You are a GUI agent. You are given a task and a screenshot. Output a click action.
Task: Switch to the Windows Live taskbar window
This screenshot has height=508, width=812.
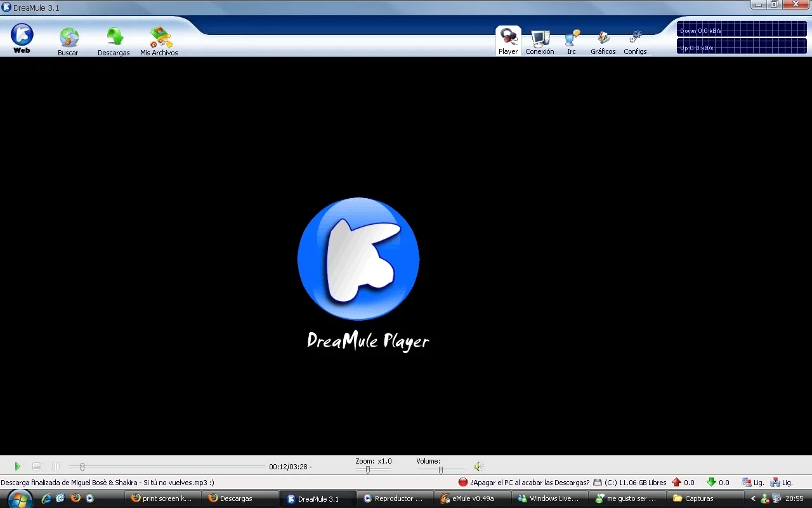point(550,498)
